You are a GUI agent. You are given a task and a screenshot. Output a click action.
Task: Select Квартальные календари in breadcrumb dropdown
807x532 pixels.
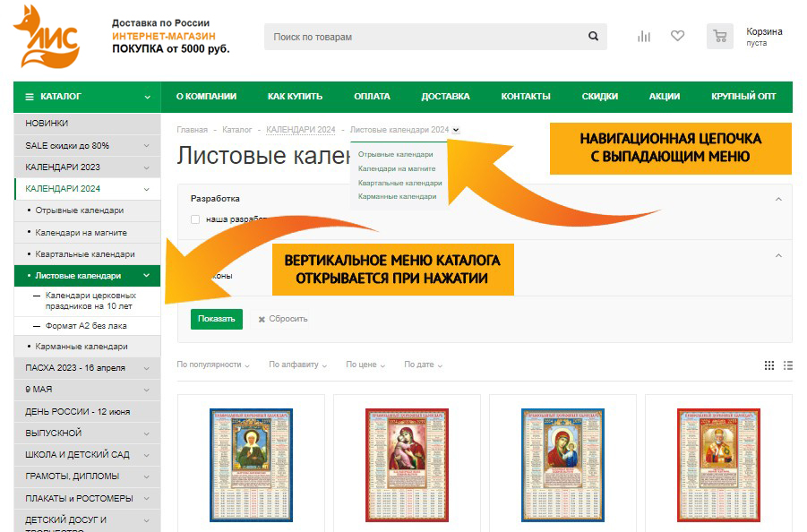click(x=399, y=183)
